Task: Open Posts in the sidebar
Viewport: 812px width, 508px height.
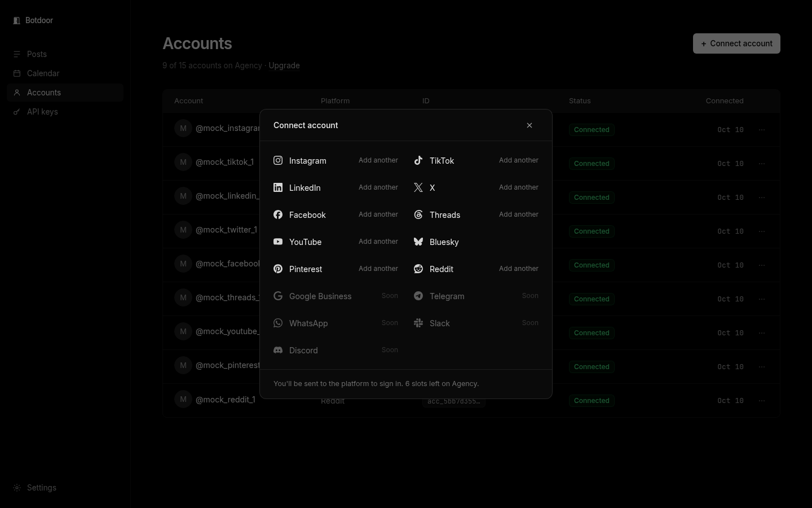Action: tap(65, 54)
